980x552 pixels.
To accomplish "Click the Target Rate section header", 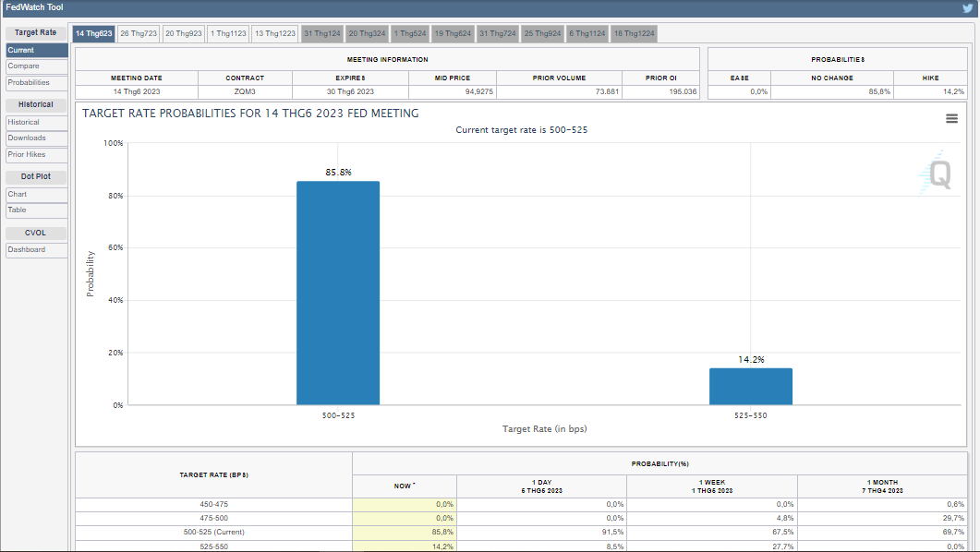I will coord(36,32).
